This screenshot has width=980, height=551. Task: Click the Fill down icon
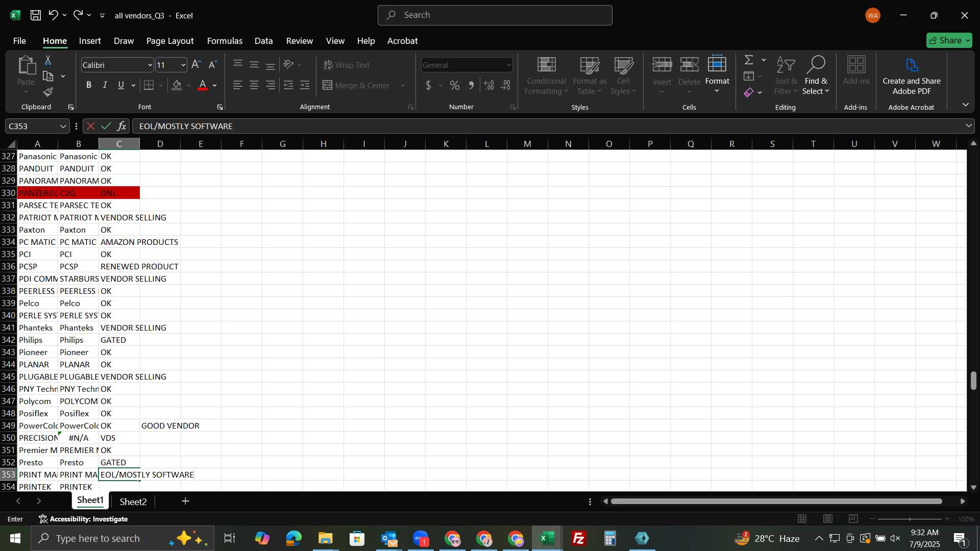[749, 77]
